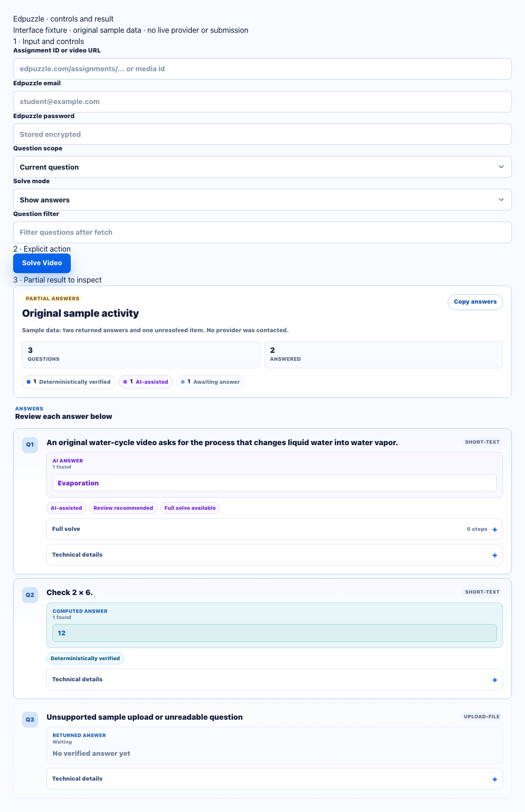Click the Edpuzzle password field
The height and width of the screenshot is (812, 525).
(x=262, y=134)
